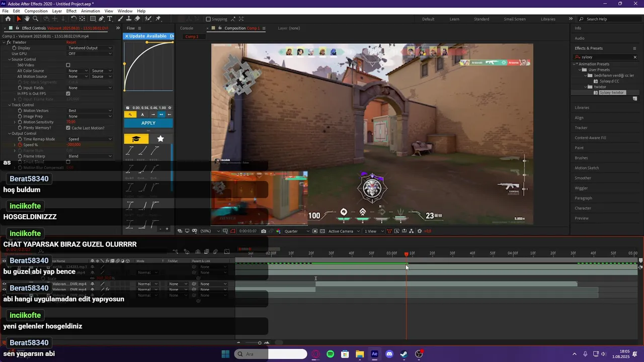Select the Clone Stamp tool
This screenshot has width=644, height=362.
tap(129, 19)
